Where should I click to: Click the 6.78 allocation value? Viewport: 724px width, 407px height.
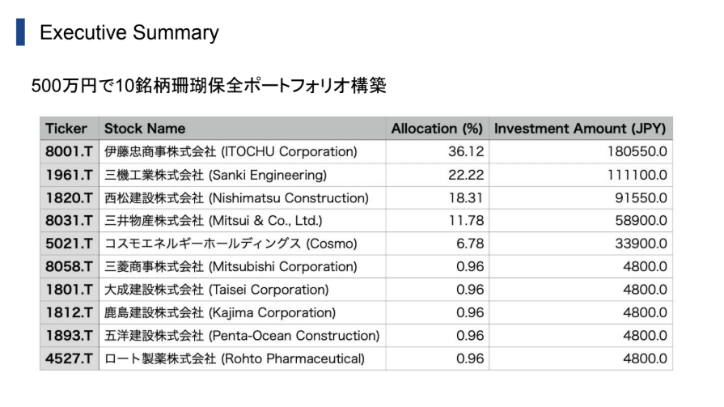(471, 243)
